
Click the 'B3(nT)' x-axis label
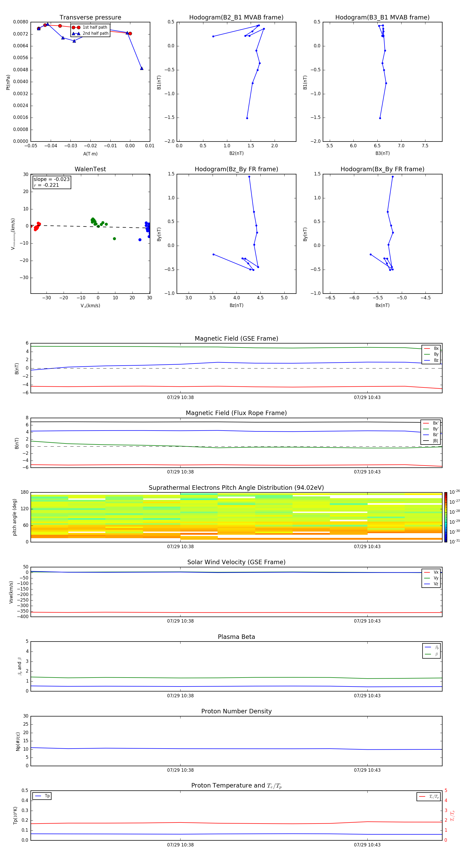382,153
